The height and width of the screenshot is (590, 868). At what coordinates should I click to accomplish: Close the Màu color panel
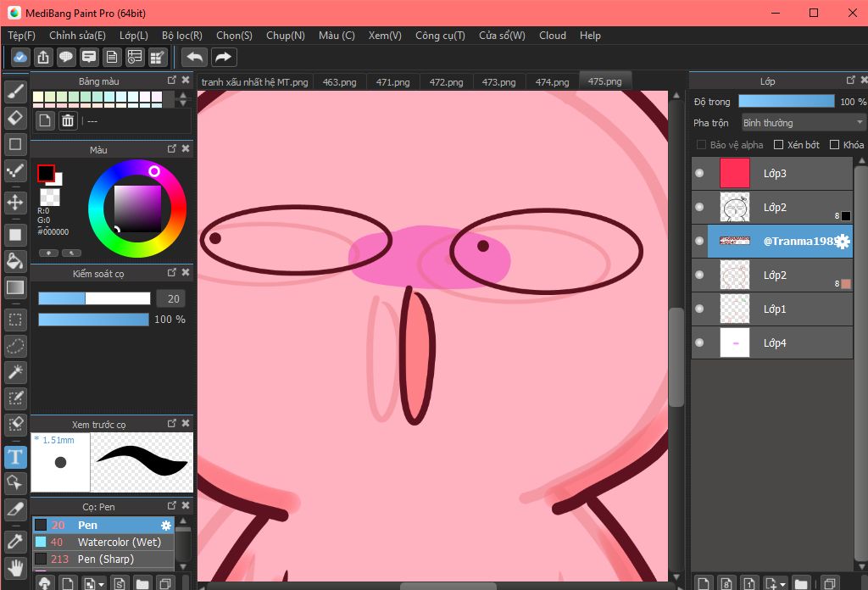click(x=186, y=149)
